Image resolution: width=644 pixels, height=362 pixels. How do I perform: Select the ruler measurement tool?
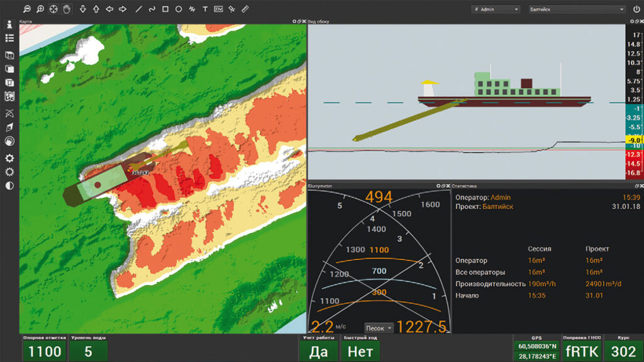(245, 9)
